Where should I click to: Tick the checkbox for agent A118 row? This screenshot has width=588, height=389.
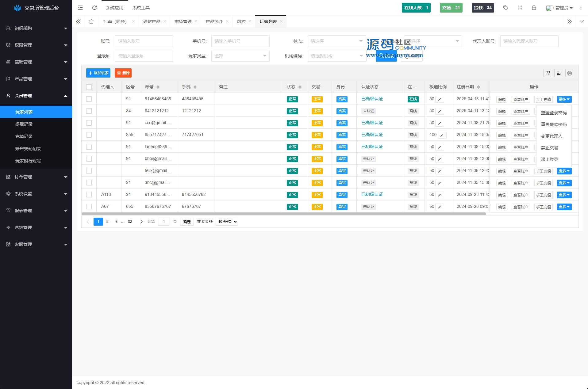pos(89,195)
